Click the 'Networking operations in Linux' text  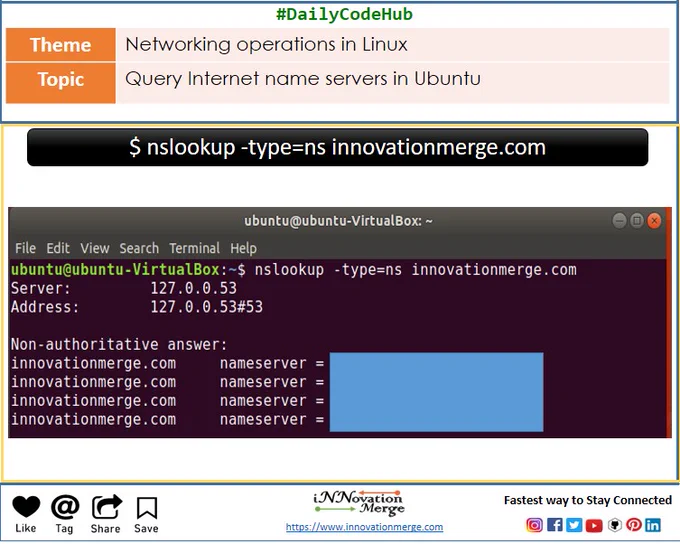[266, 44]
